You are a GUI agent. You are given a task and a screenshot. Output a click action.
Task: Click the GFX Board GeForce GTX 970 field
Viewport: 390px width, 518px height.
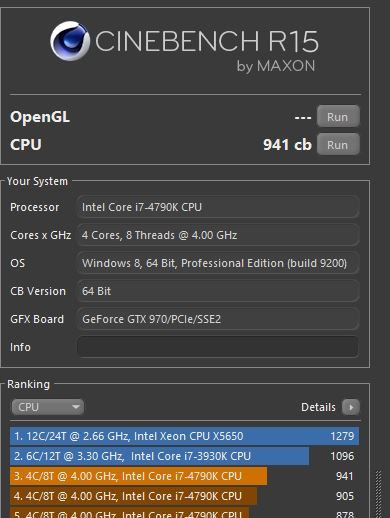pos(218,319)
